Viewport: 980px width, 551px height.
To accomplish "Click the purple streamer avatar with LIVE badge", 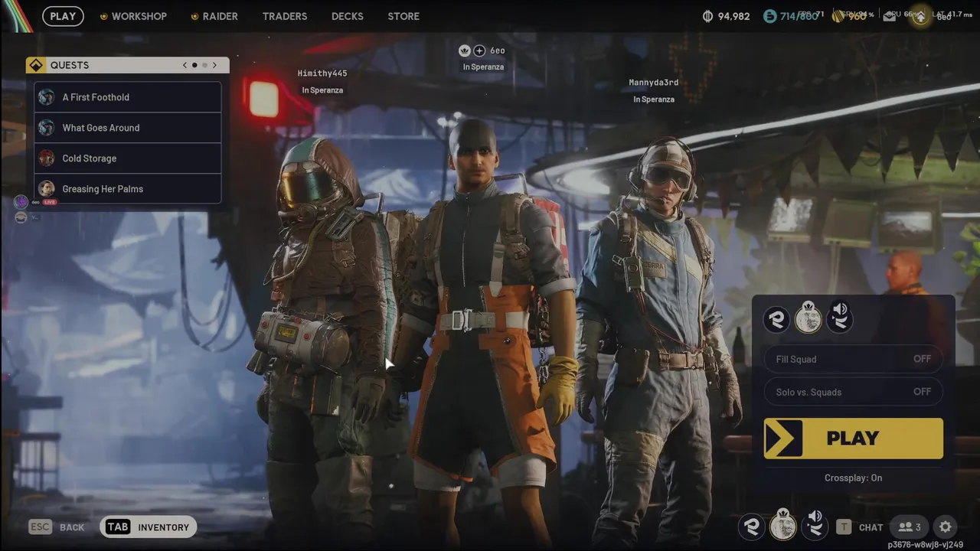I will pos(21,201).
